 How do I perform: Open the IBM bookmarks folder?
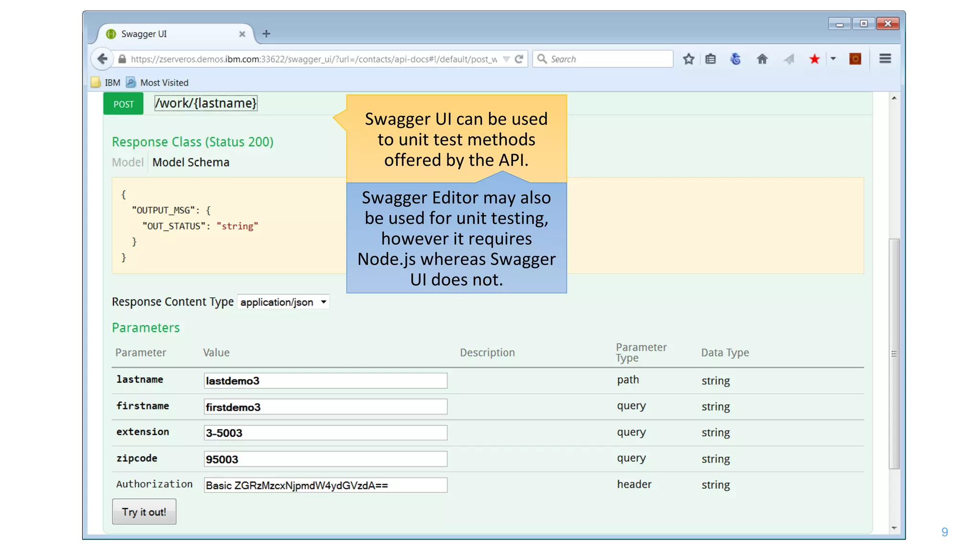point(106,82)
